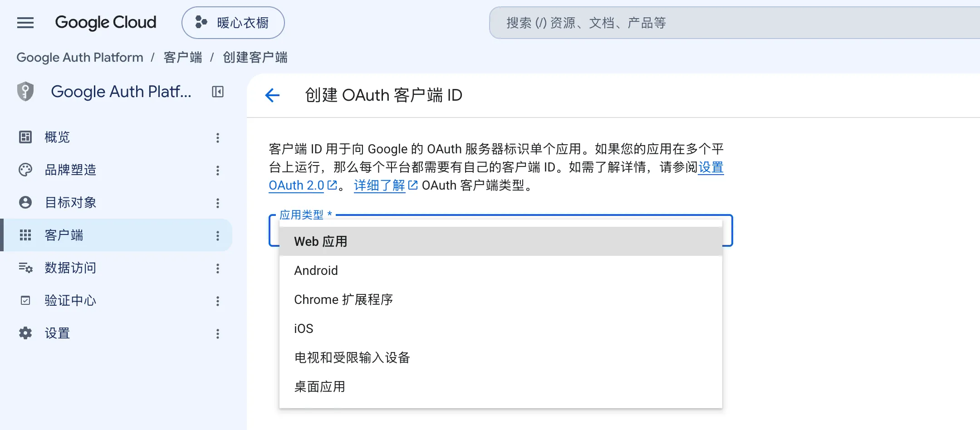
Task: Open the hamburger navigation menu
Action: [x=25, y=23]
